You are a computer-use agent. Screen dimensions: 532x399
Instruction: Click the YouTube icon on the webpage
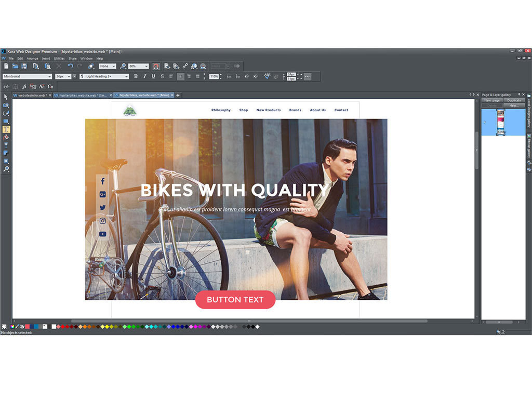102,234
